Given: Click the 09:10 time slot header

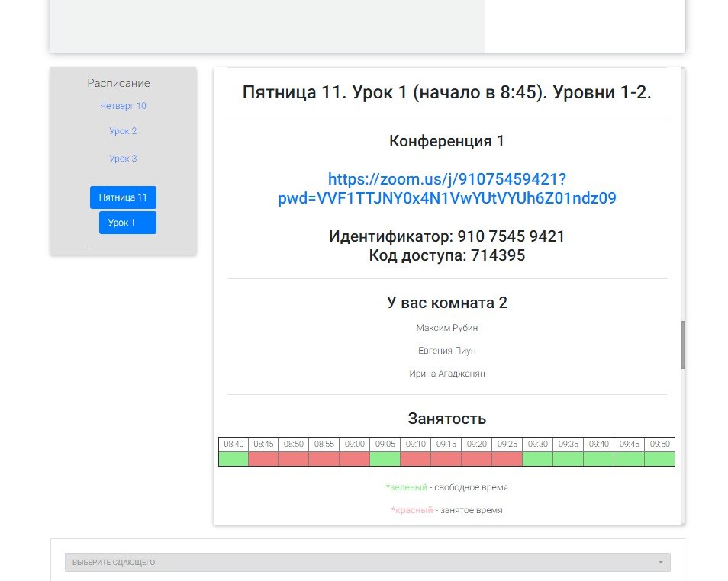Looking at the screenshot, I should tap(416, 444).
